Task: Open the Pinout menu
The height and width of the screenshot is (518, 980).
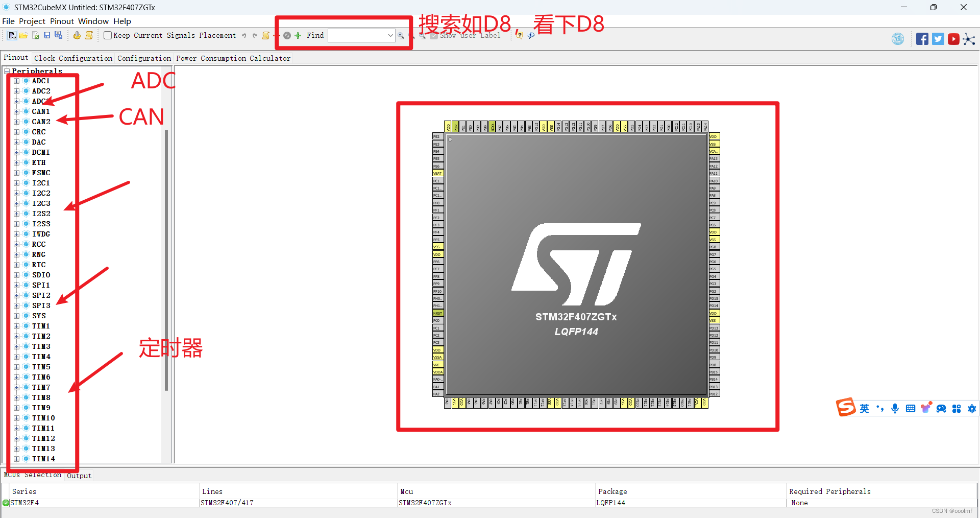Action: 61,21
